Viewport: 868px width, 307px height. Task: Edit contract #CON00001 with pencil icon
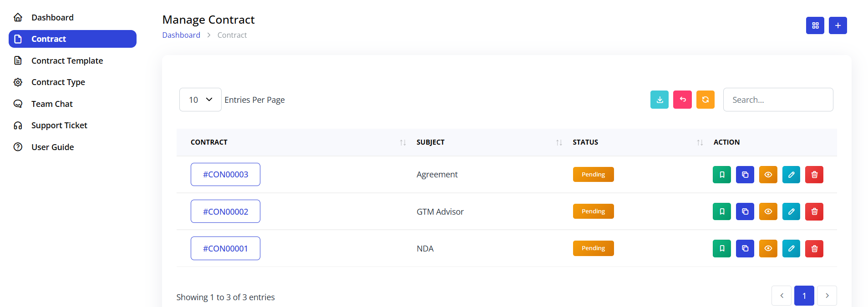(791, 248)
